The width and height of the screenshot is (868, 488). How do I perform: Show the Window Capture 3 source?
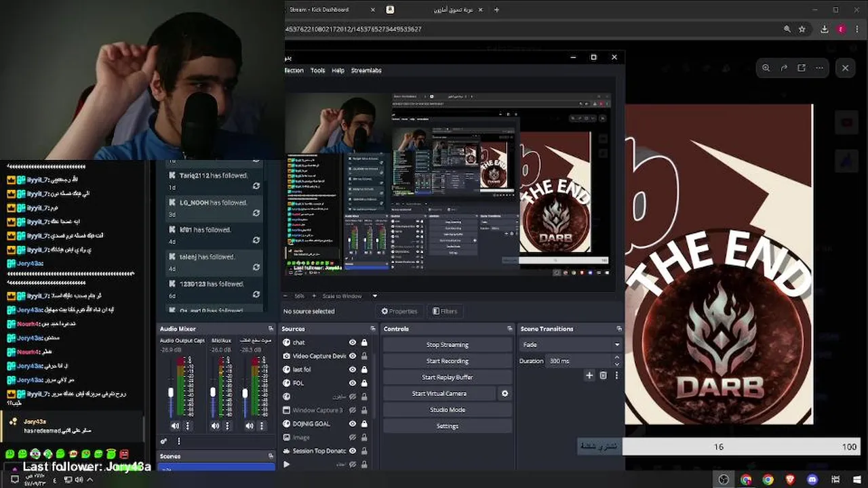[353, 410]
